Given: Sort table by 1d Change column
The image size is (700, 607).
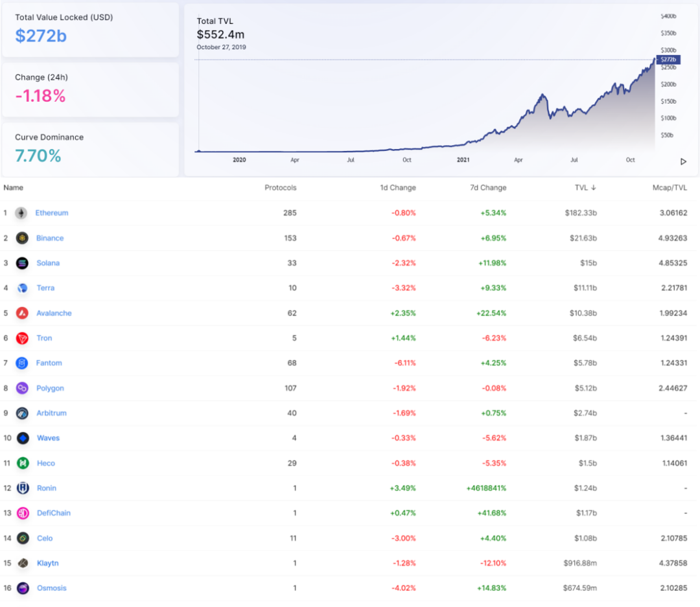Looking at the screenshot, I should pyautogui.click(x=398, y=187).
